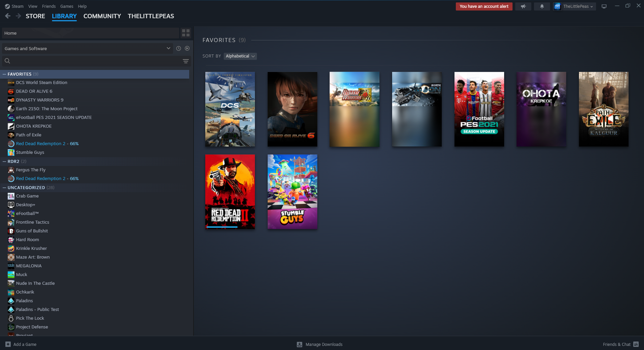This screenshot has width=644, height=350.
Task: Click the library search magnifier icon
Action: coord(8,61)
